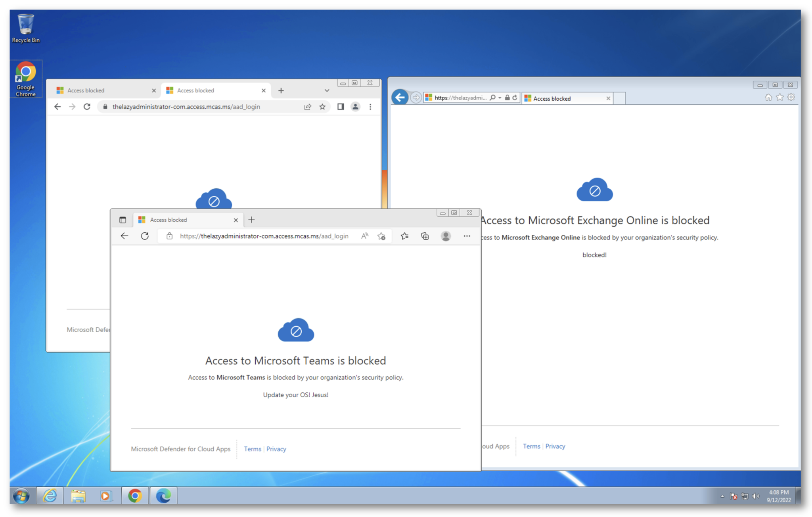
Task: Click the Edge address bar URL
Action: pos(264,236)
